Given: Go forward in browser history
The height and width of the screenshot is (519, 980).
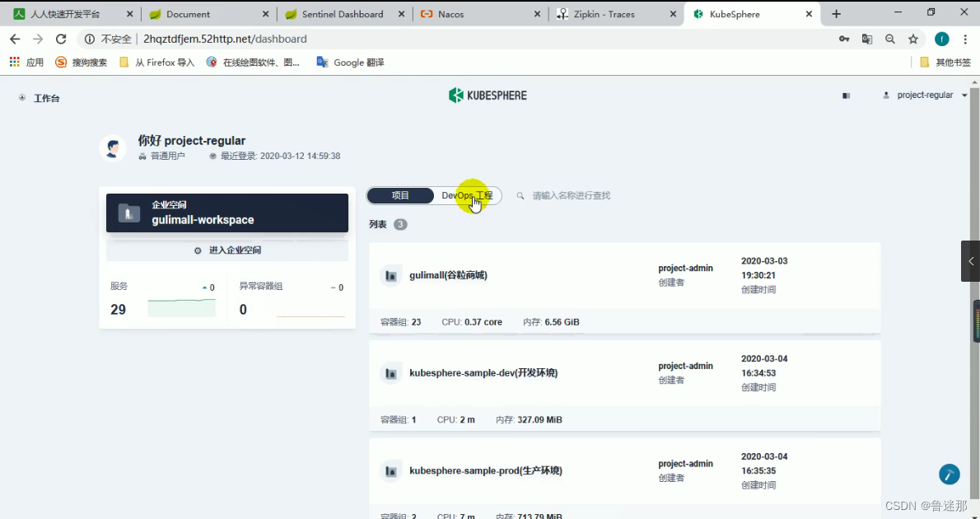Looking at the screenshot, I should [38, 39].
